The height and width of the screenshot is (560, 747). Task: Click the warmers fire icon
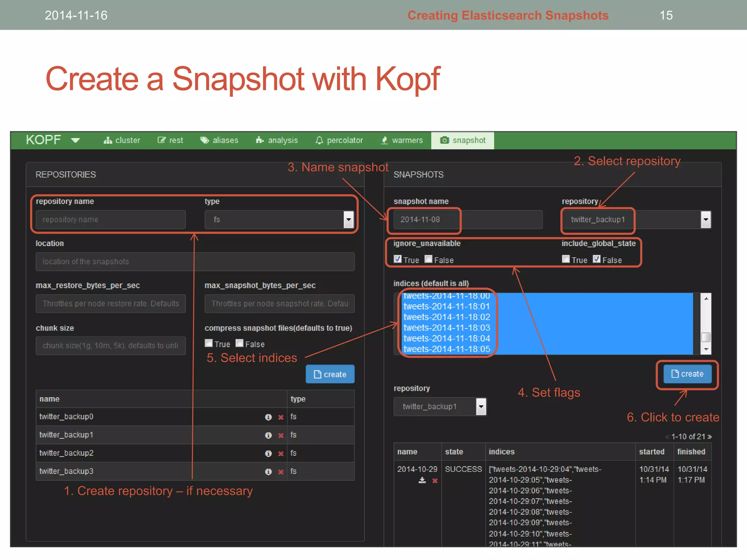click(384, 140)
